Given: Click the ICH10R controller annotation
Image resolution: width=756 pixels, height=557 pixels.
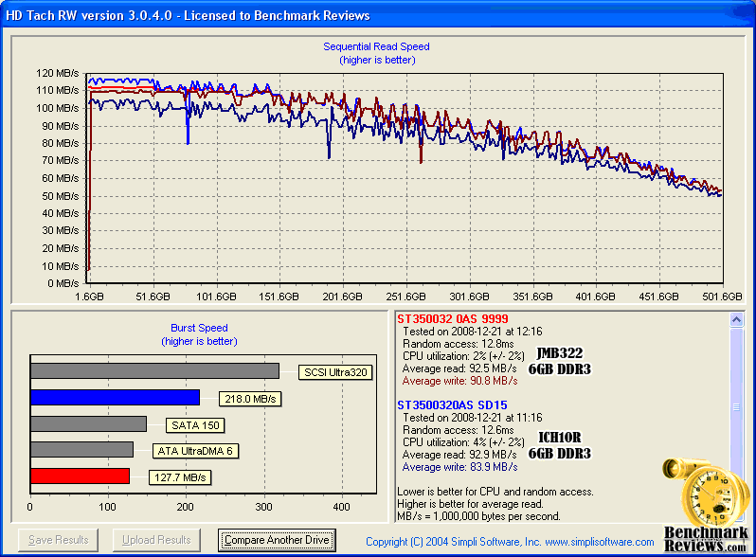Looking at the screenshot, I should (x=560, y=438).
